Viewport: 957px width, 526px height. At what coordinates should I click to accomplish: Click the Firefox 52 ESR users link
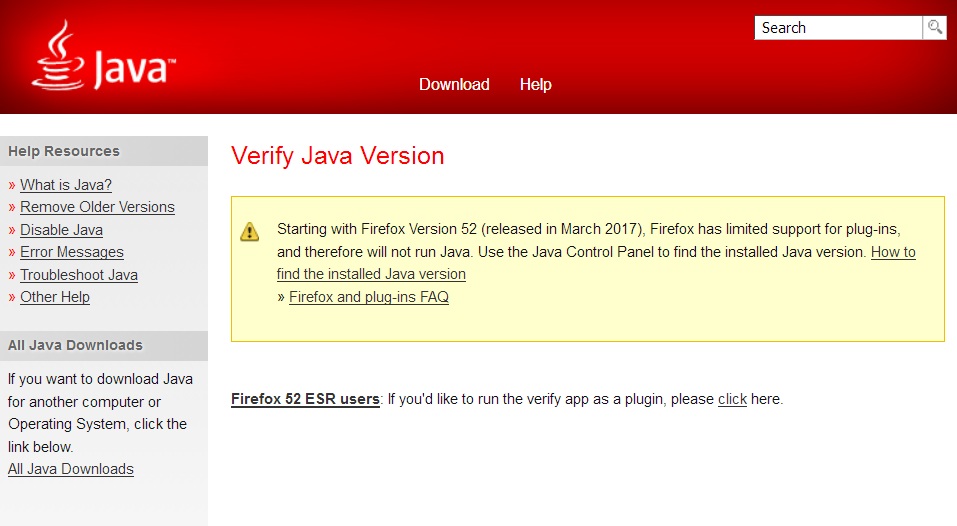click(305, 399)
